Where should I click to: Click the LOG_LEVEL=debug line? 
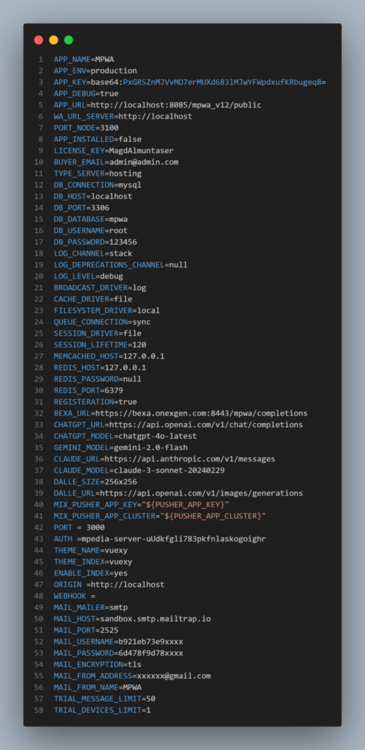click(88, 276)
